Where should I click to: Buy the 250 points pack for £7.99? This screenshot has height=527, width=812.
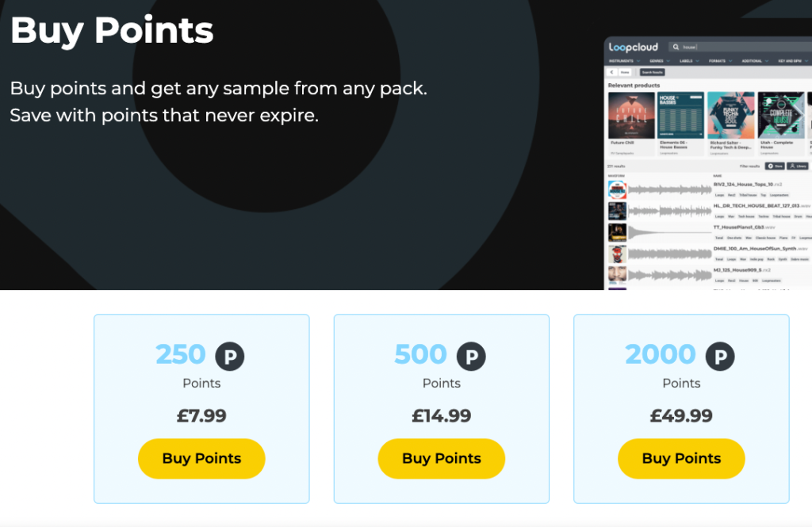pyautogui.click(x=201, y=458)
